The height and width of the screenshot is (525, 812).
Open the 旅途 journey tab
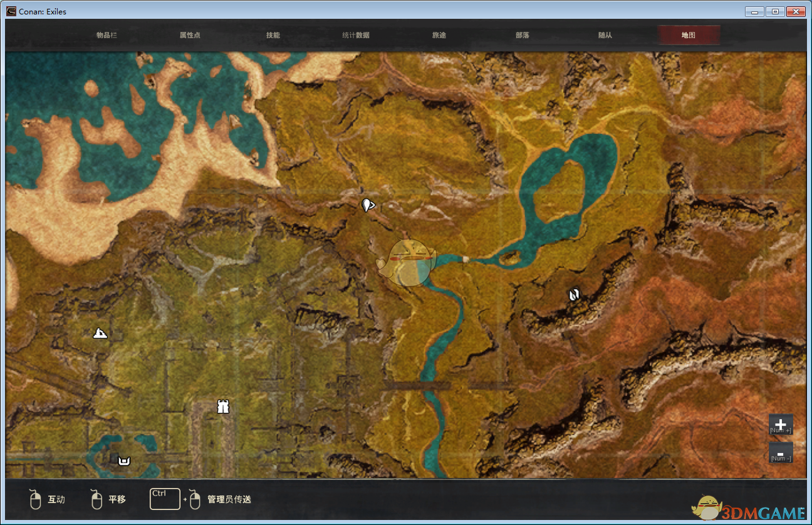click(x=439, y=35)
